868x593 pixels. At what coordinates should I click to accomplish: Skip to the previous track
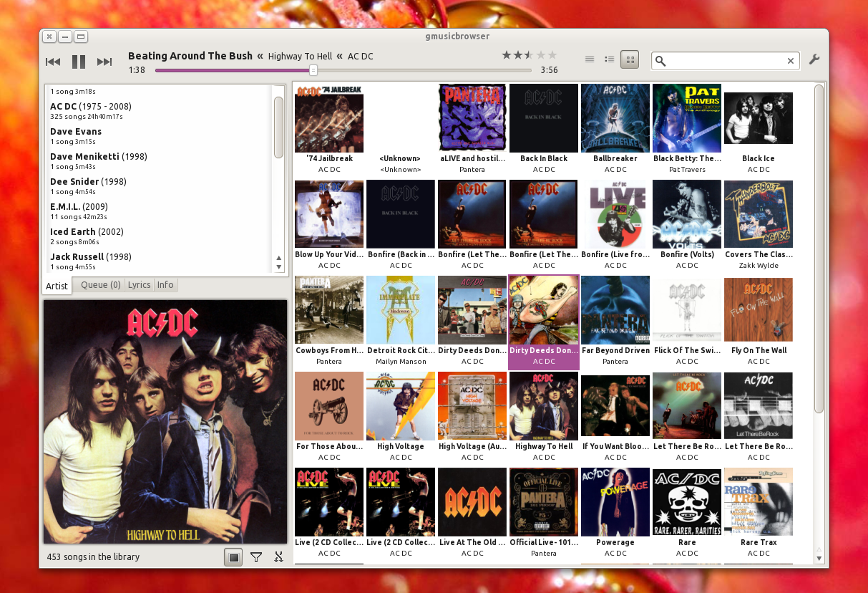[52, 62]
